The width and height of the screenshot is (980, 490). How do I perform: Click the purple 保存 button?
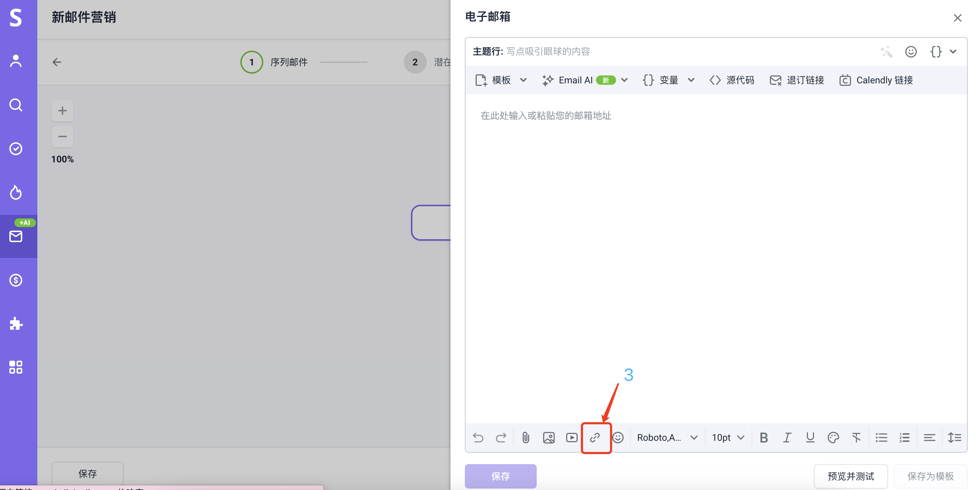[501, 476]
